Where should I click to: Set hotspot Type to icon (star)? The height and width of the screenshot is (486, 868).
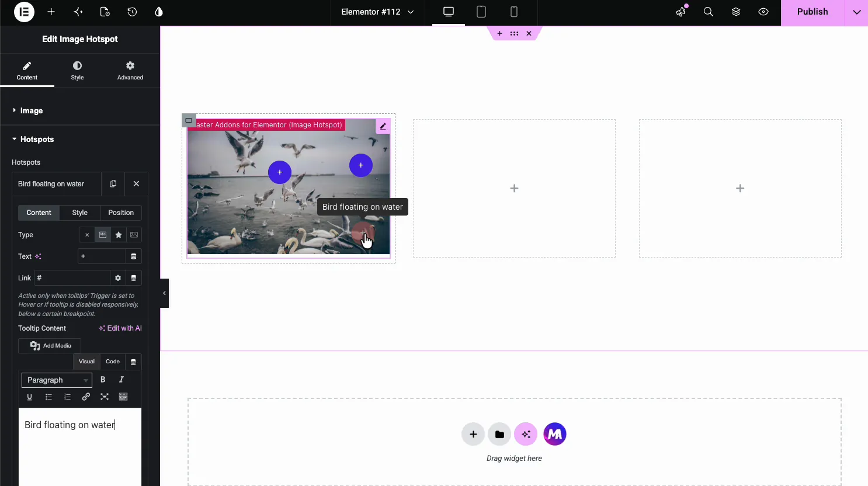(x=119, y=235)
